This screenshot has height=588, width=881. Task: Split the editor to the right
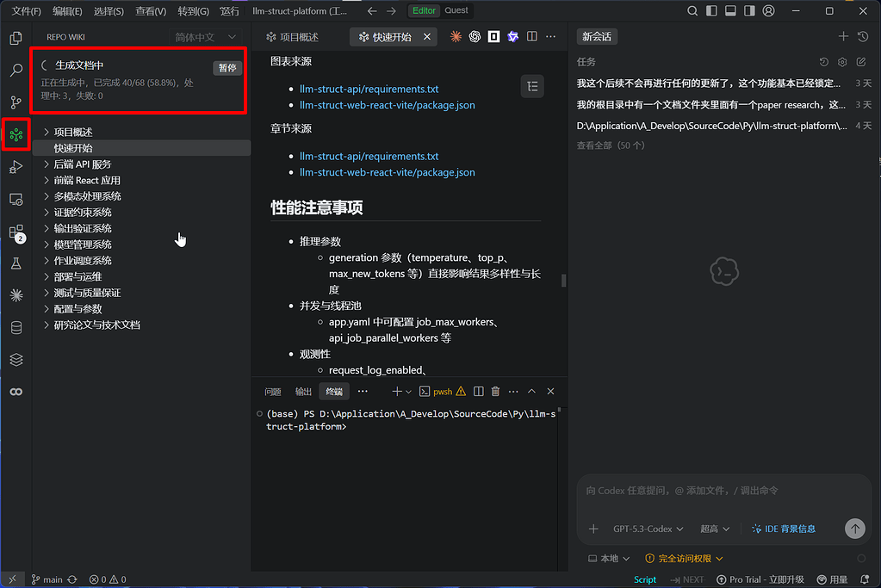(x=531, y=36)
